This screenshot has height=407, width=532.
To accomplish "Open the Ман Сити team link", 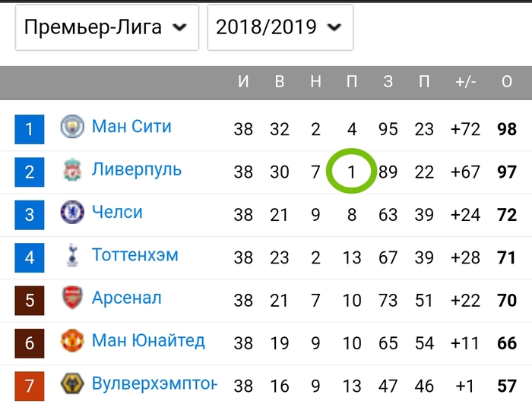I will 131,126.
